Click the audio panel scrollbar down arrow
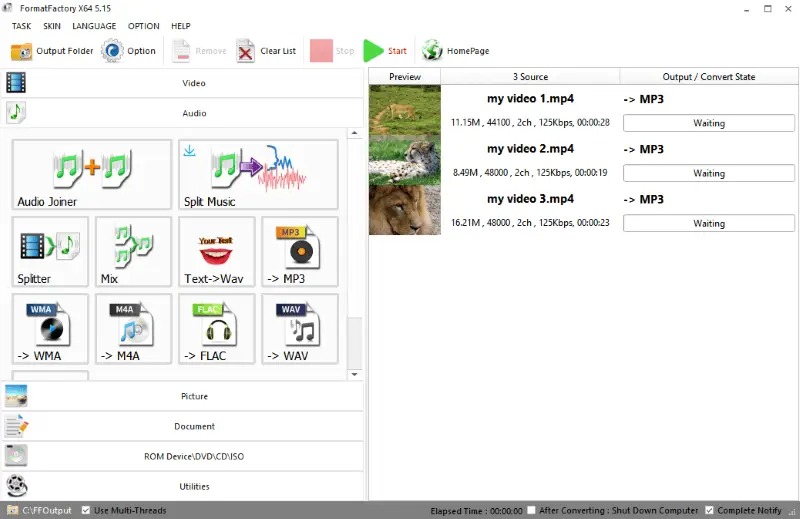Viewport: 800px width, 519px height. pyautogui.click(x=355, y=375)
